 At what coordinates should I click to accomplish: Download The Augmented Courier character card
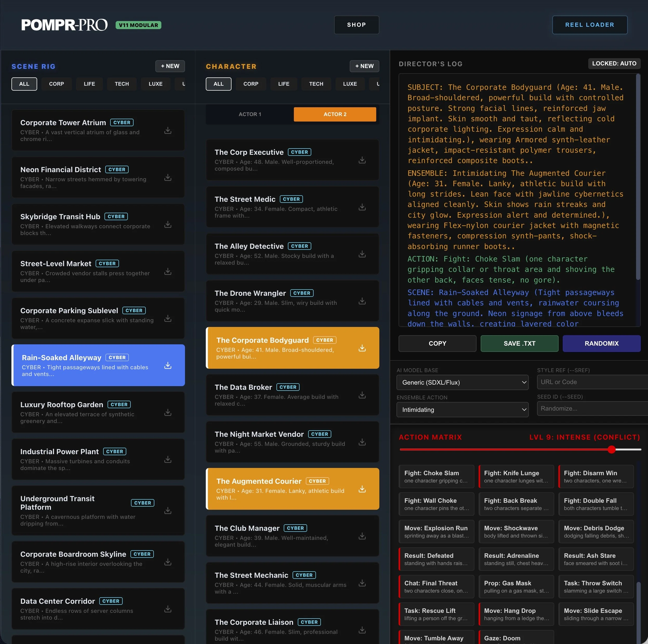pos(362,489)
